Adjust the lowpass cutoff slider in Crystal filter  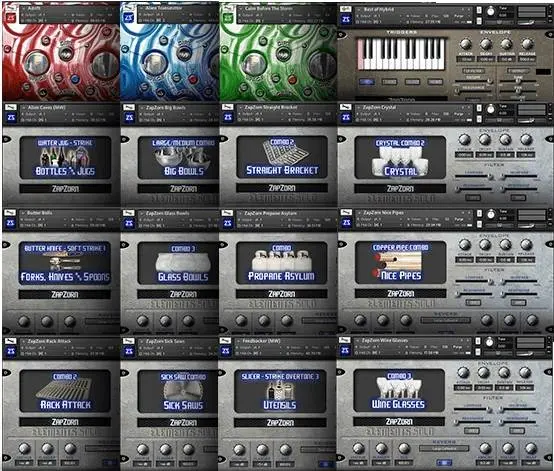click(x=474, y=176)
